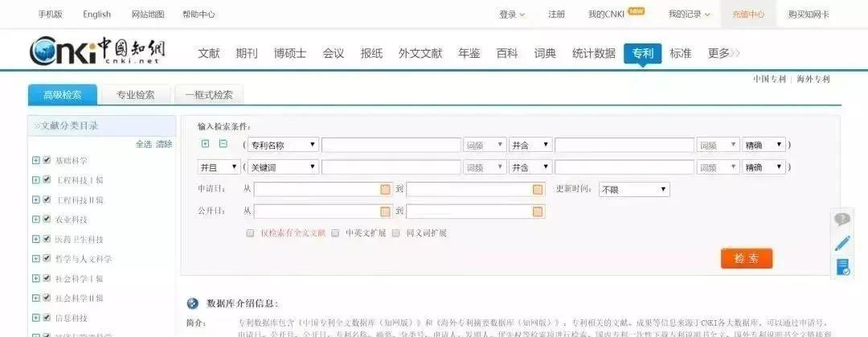Screen dimensions: 868x337
Task: Open the 网站地图 sitemap link
Action: pyautogui.click(x=149, y=14)
